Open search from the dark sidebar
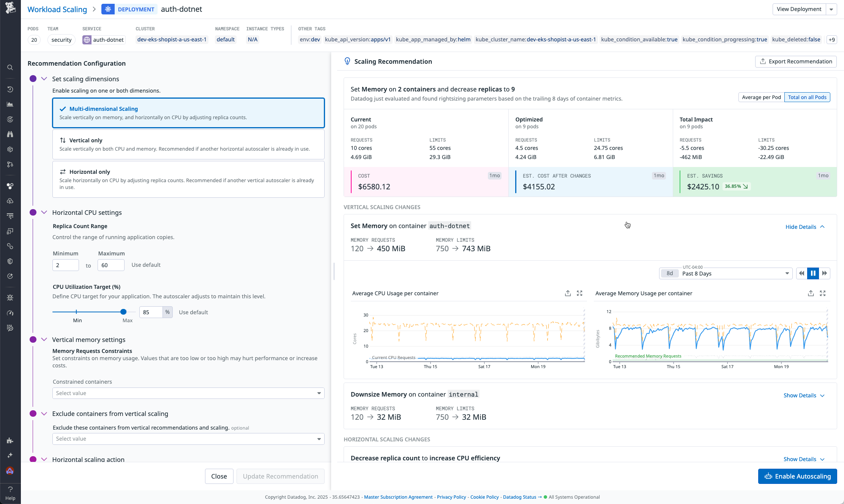The image size is (844, 504). (x=10, y=67)
